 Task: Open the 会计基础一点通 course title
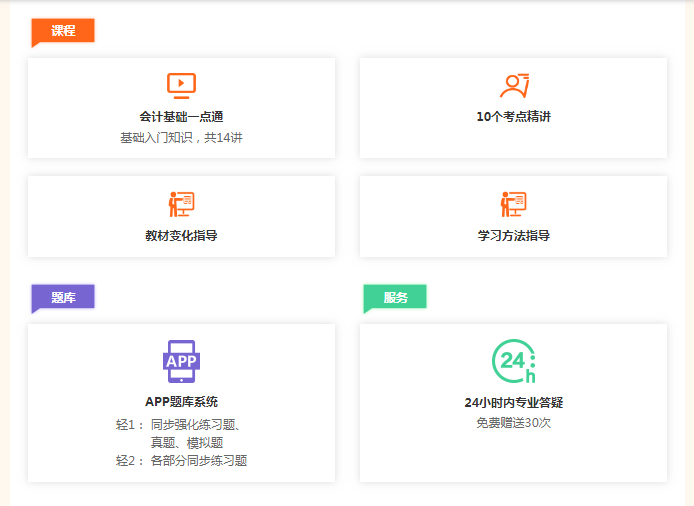point(181,117)
